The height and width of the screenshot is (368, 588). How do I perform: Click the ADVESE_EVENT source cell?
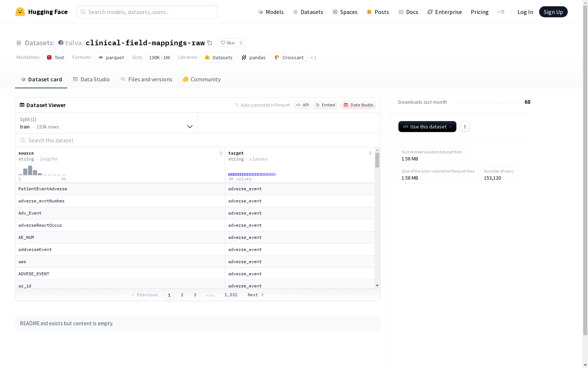(120, 274)
